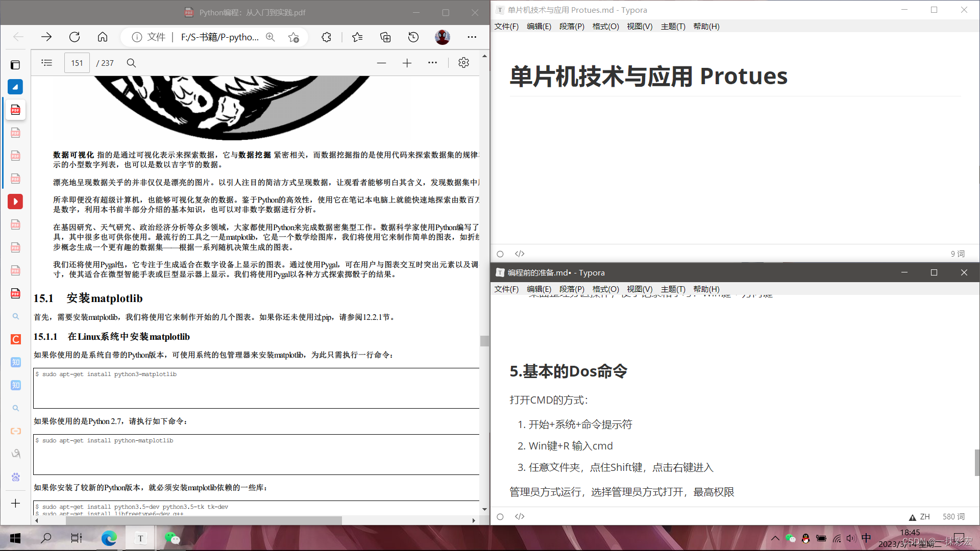The image size is (980, 551).
Task: Open 视图(V) menu in 编程前的准备 window
Action: coord(640,289)
